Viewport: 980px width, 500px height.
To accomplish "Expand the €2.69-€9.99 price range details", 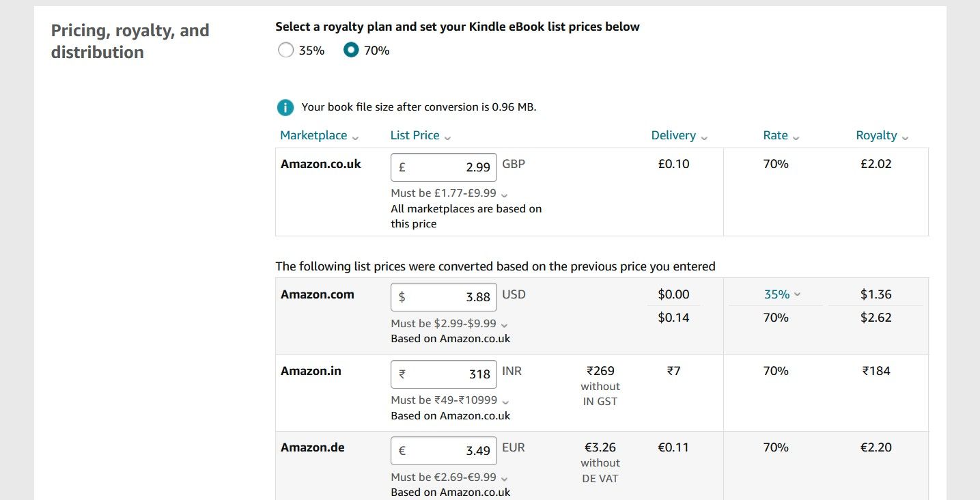I will pyautogui.click(x=504, y=477).
